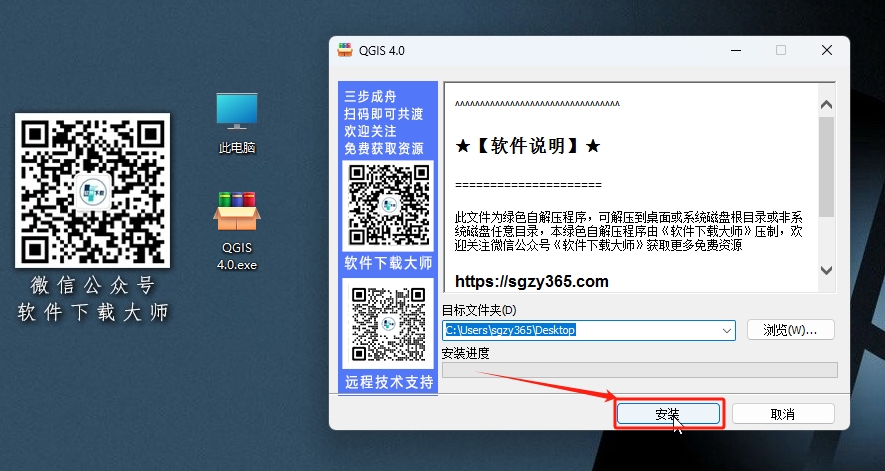Click the 免费获取资源 text in sidebar

click(383, 149)
